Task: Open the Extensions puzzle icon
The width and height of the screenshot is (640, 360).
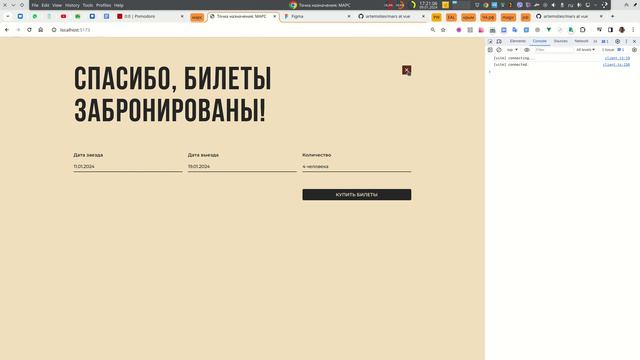Action: (582, 30)
